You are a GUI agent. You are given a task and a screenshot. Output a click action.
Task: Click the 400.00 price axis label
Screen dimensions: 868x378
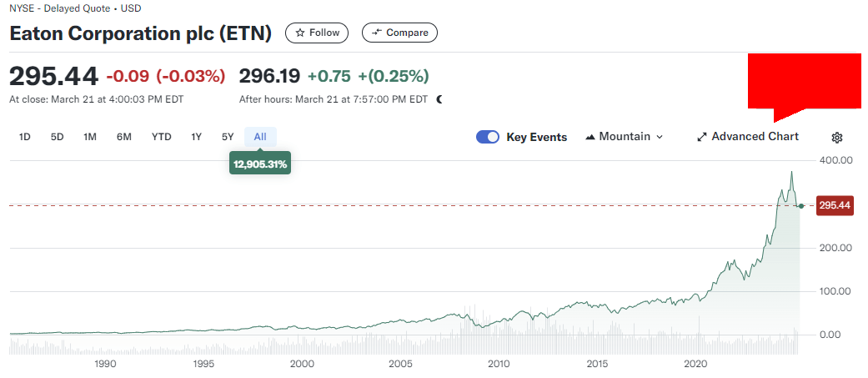(x=835, y=161)
